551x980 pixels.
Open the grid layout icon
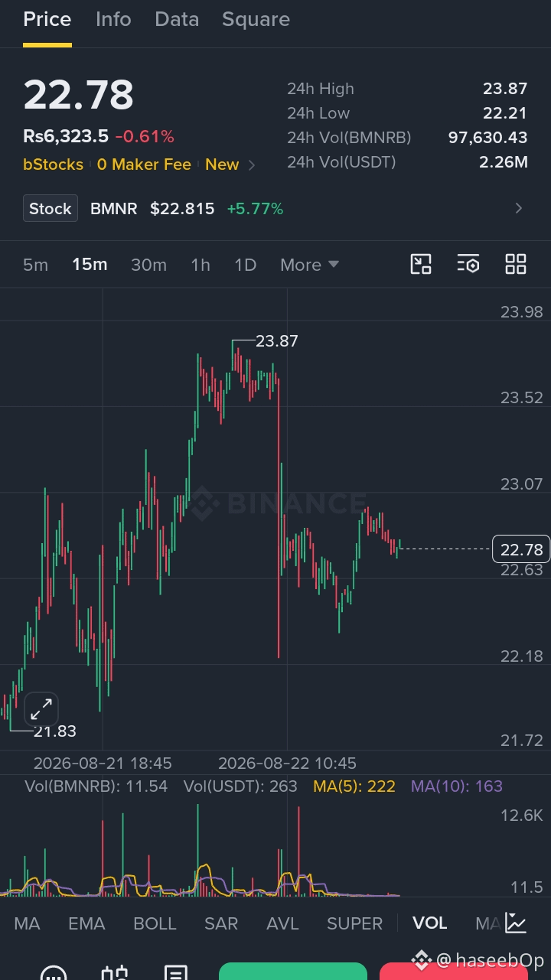[516, 264]
